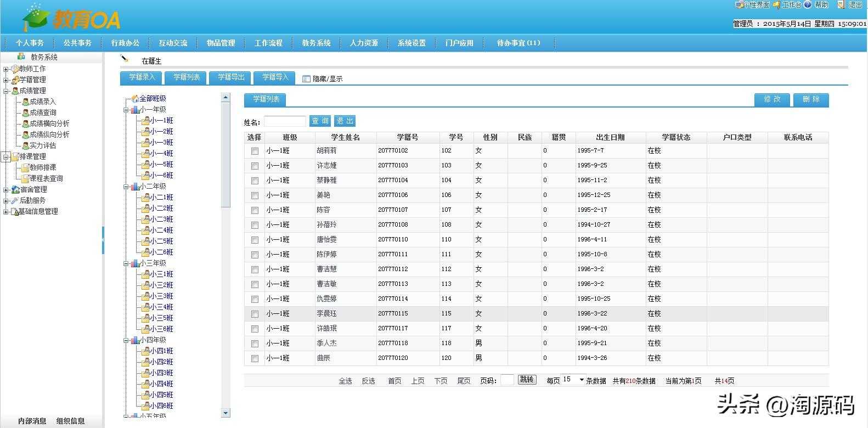Click the 基础信息管理 lock icon

(x=15, y=211)
